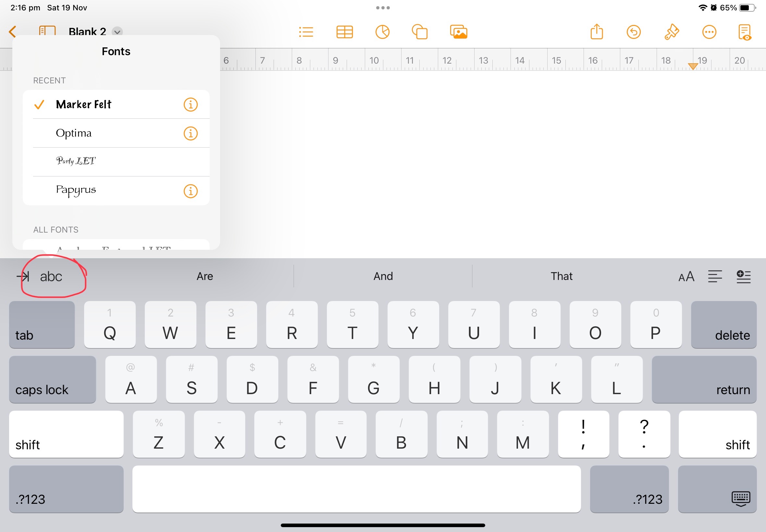This screenshot has width=766, height=532.
Task: Toggle the caps lock key
Action: pos(52,379)
